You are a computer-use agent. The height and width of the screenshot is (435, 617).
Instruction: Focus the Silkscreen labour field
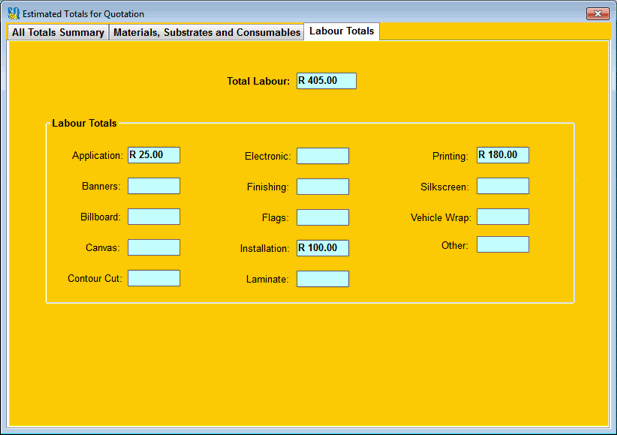coord(503,186)
